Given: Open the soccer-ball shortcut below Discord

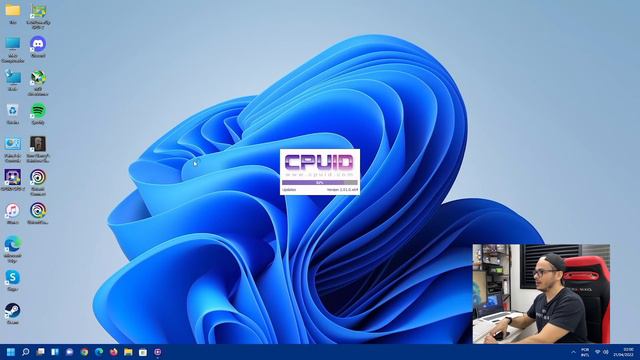Looking at the screenshot, I should point(38,77).
